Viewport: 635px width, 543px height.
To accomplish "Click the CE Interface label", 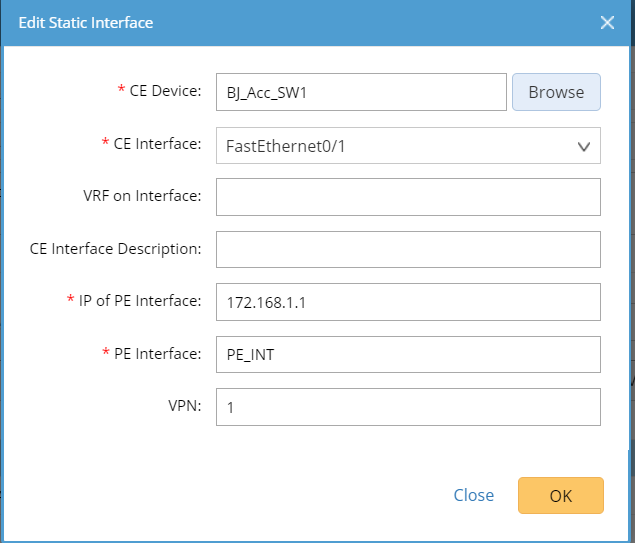I will click(x=157, y=144).
